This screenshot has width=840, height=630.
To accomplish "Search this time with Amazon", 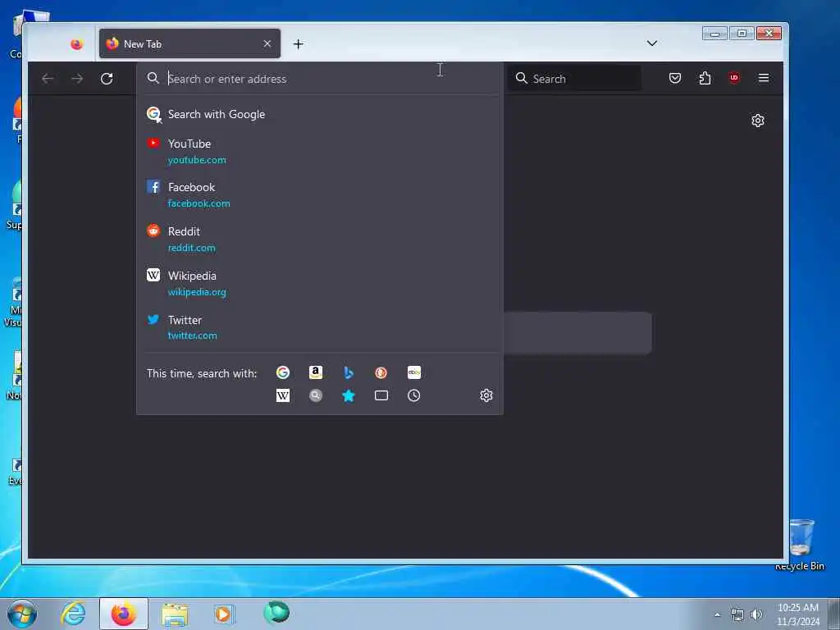I will point(316,372).
